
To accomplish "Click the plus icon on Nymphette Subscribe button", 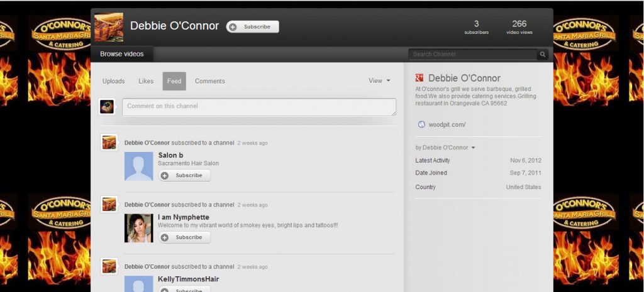I will tap(165, 237).
